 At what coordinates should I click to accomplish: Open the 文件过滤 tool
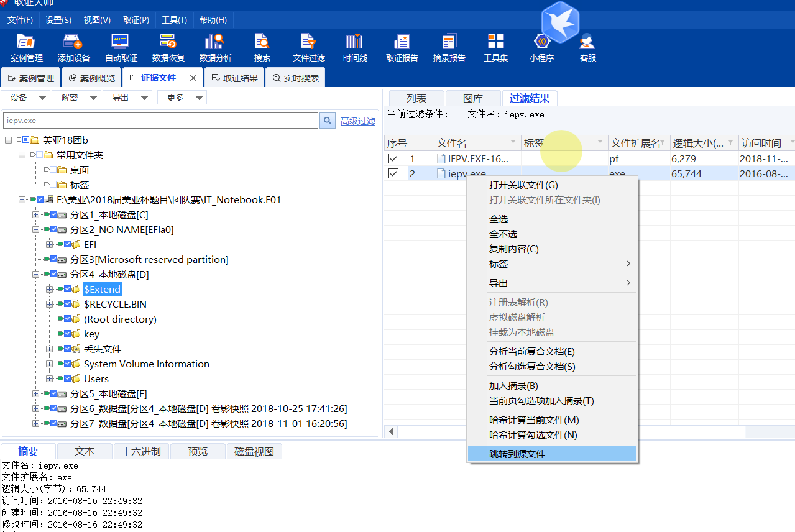click(x=309, y=48)
